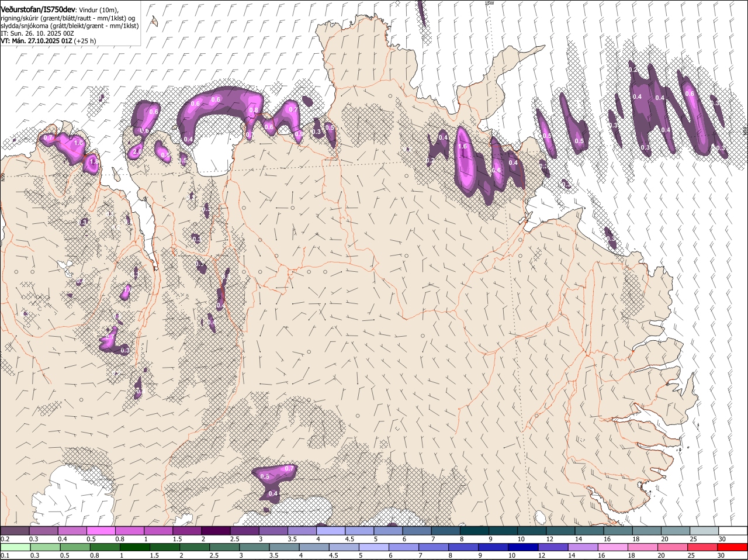Click the Veðurstofan/IS750dev title text
748x560 pixels.
coord(38,9)
